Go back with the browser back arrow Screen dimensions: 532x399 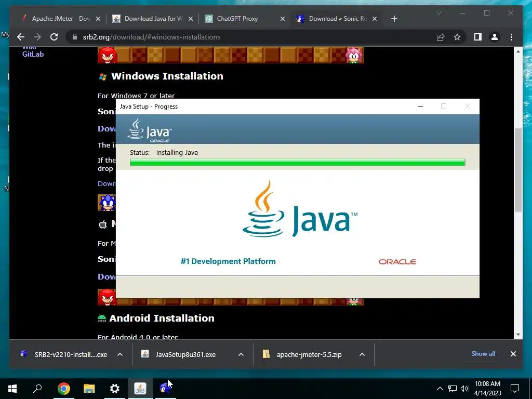(x=21, y=37)
